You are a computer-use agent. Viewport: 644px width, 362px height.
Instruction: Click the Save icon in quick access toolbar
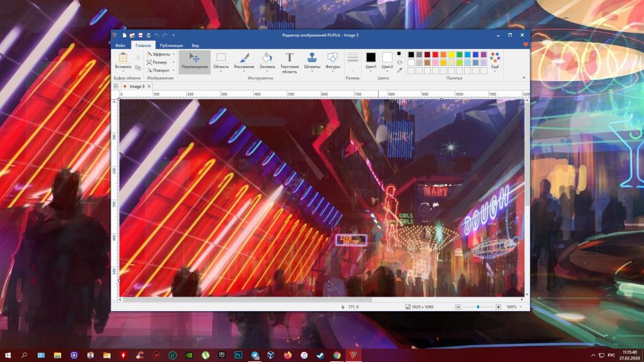pos(140,35)
